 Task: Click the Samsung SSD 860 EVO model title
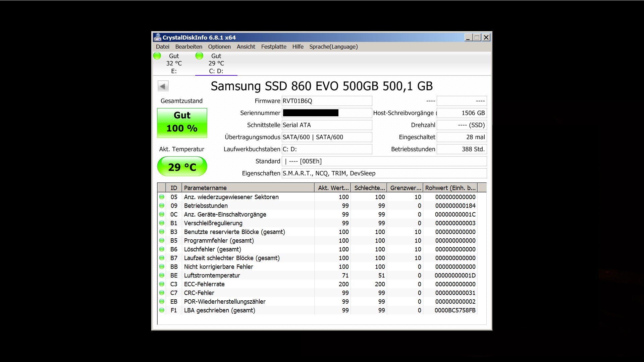(x=322, y=86)
